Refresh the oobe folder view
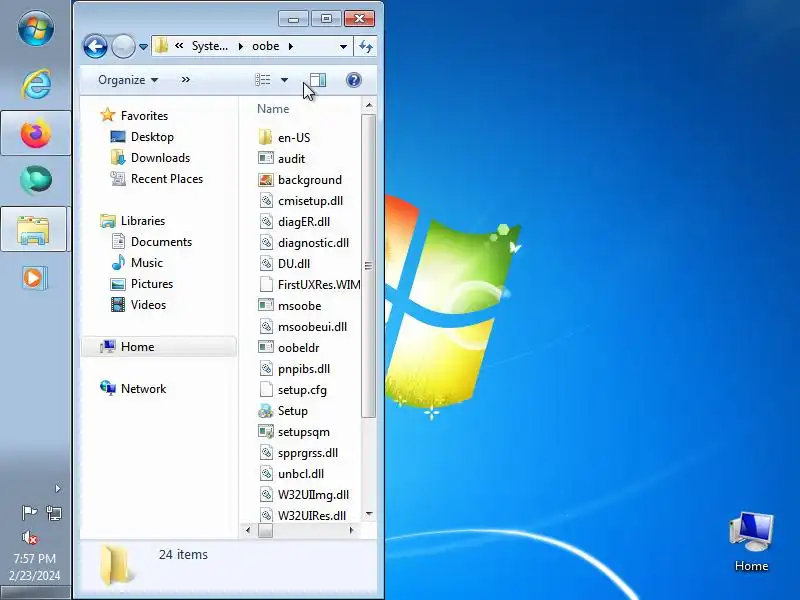Viewport: 800px width, 600px height. coord(366,46)
